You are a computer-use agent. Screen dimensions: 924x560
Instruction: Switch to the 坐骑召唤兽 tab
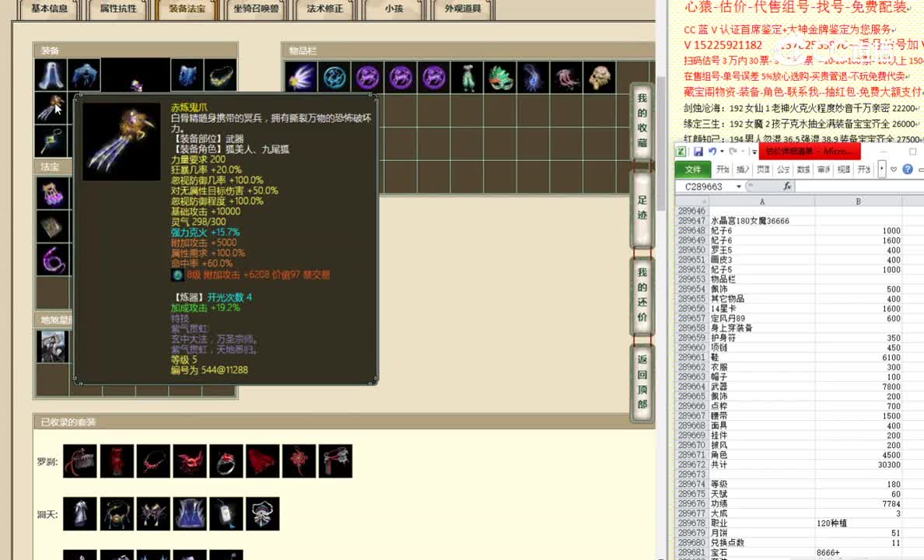click(256, 9)
